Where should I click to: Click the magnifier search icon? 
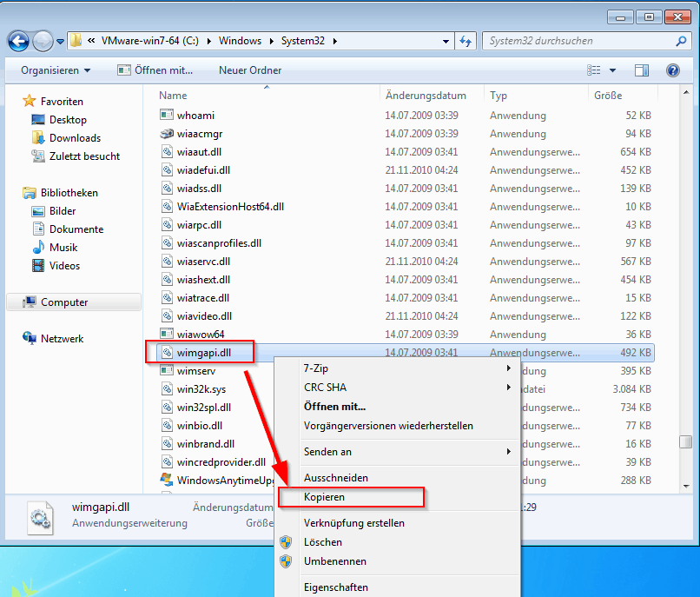tap(681, 41)
